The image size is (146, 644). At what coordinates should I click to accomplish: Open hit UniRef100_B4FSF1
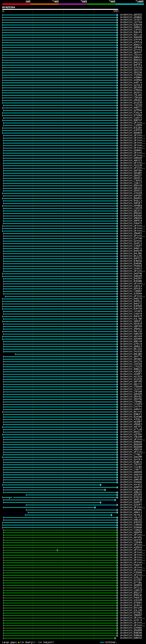pos(131,65)
